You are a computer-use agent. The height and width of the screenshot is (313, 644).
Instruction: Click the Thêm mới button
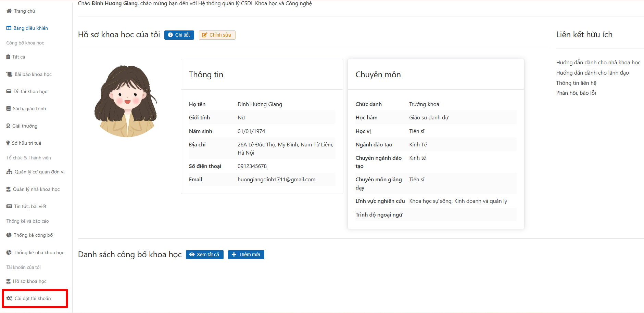(x=246, y=255)
